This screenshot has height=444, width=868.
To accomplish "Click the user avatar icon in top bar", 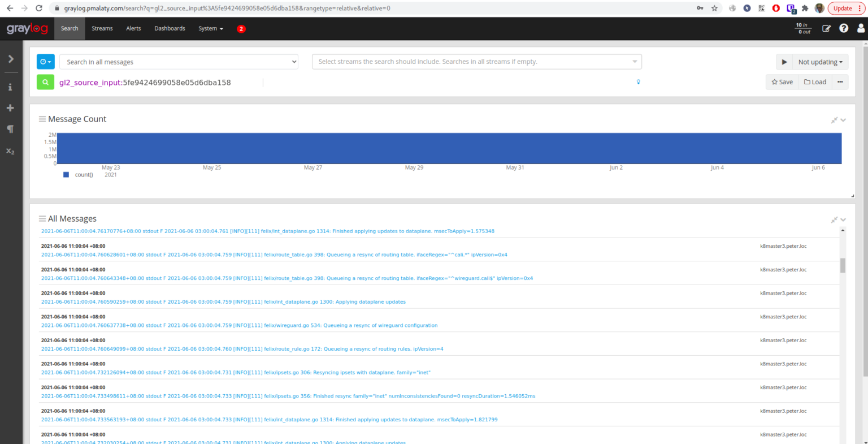I will point(860,28).
